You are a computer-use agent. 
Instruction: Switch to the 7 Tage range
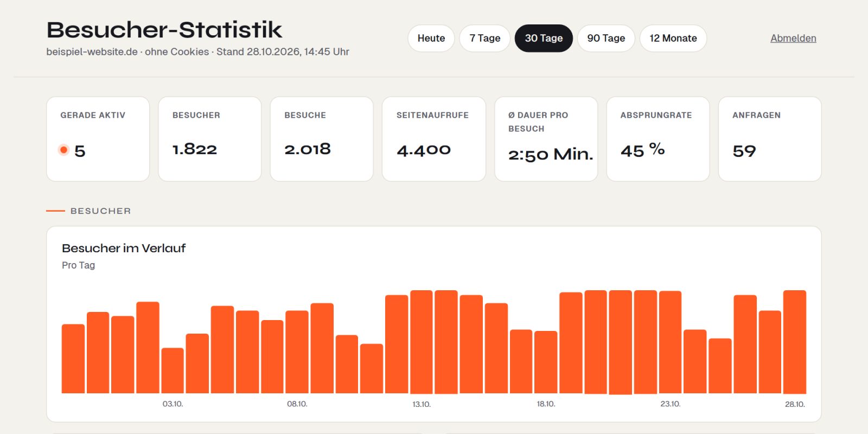[x=485, y=39]
